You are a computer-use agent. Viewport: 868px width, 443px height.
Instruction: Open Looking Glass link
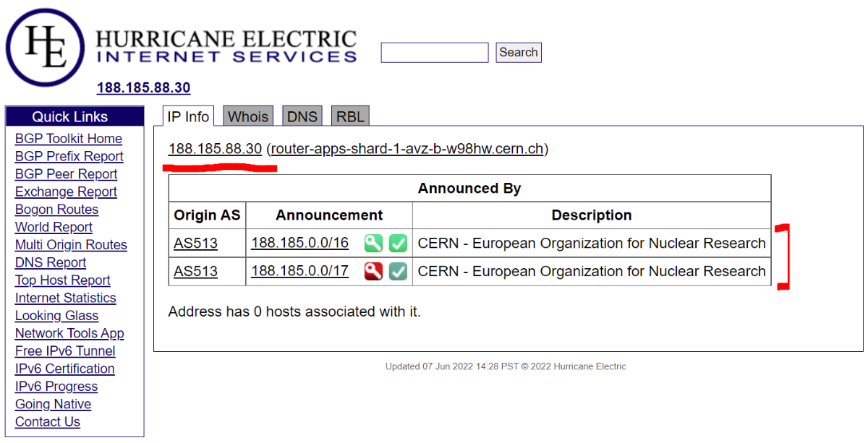tap(56, 316)
